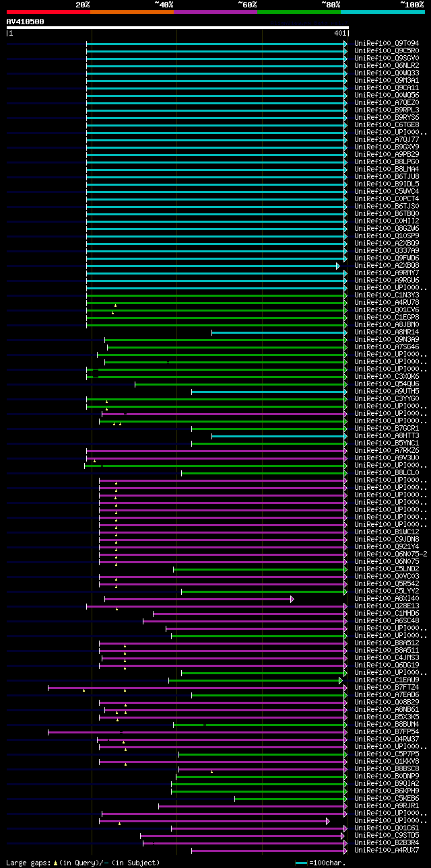Viewport: 431px width, 868px height.
Task: Click the UniRef100_A8HTT3 entry
Action: coord(387,436)
